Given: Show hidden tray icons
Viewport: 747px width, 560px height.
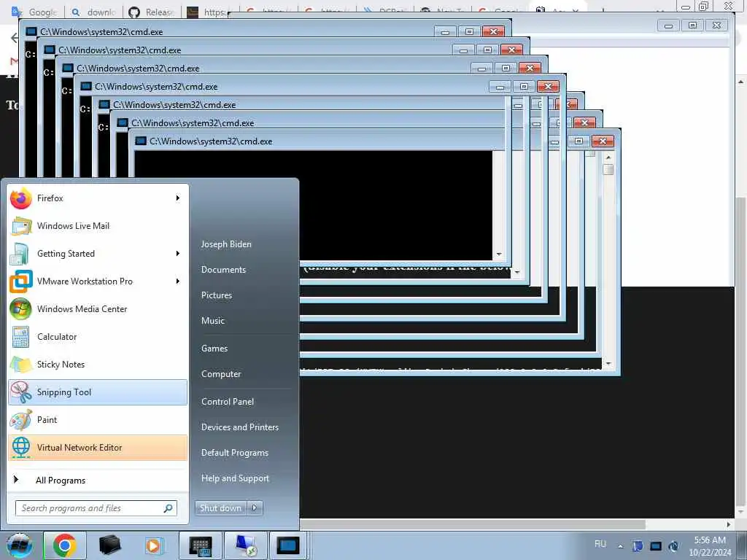Looking at the screenshot, I should [x=620, y=546].
